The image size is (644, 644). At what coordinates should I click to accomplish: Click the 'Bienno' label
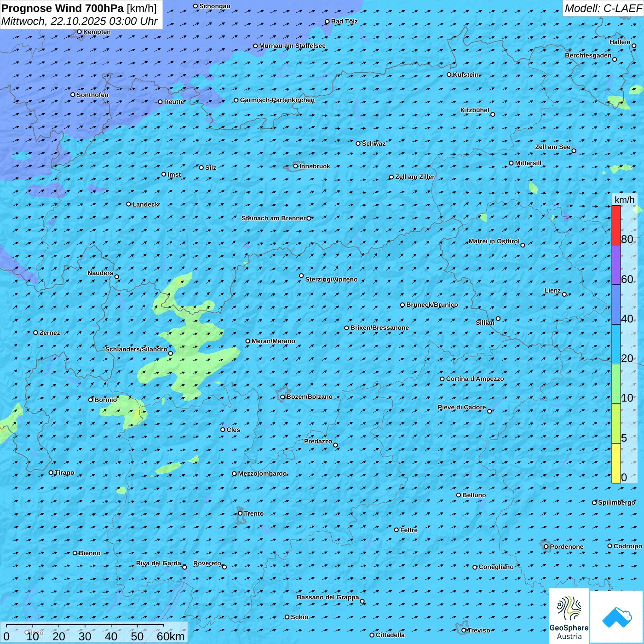point(89,553)
